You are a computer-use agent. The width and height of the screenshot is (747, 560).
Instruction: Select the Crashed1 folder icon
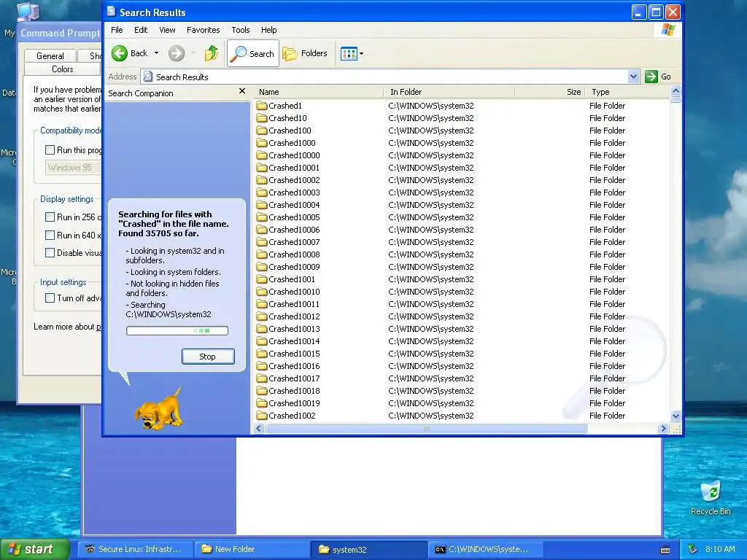click(x=262, y=106)
